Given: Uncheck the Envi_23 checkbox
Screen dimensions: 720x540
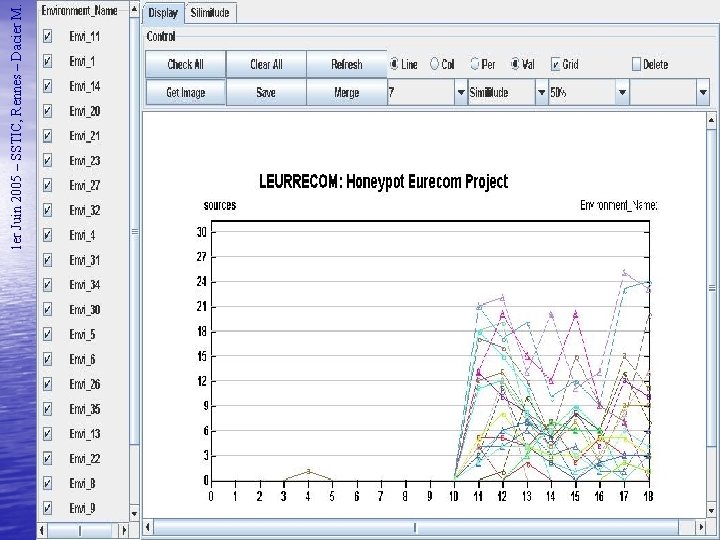Looking at the screenshot, I should click(47, 160).
